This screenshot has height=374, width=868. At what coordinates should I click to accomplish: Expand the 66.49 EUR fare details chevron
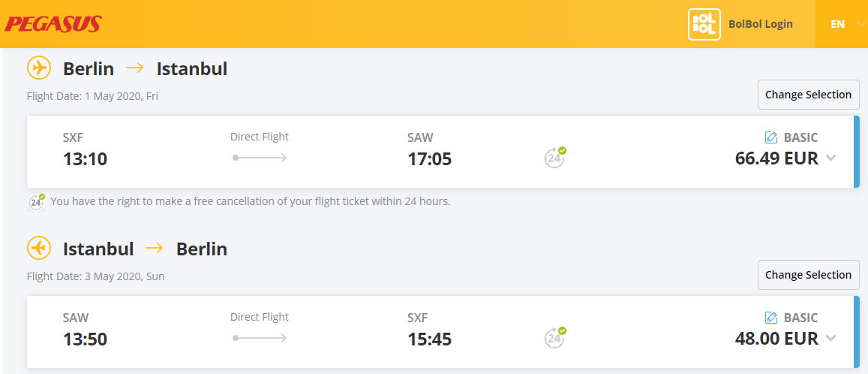[x=830, y=158]
